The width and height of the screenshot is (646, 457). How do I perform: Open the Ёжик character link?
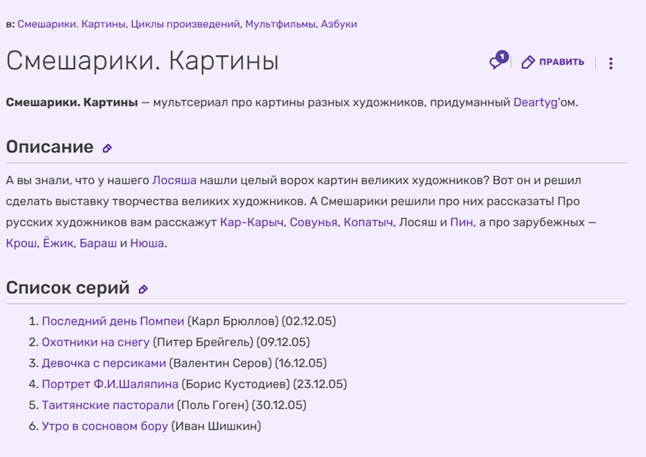click(58, 243)
